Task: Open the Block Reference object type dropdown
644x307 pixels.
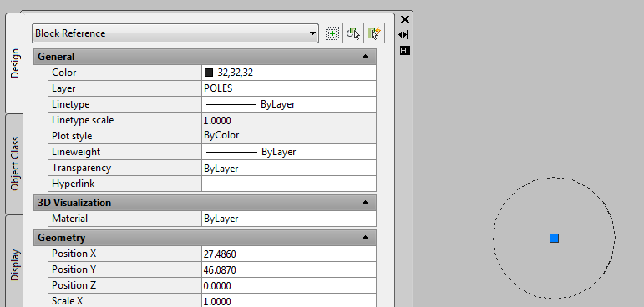Action: (175, 33)
